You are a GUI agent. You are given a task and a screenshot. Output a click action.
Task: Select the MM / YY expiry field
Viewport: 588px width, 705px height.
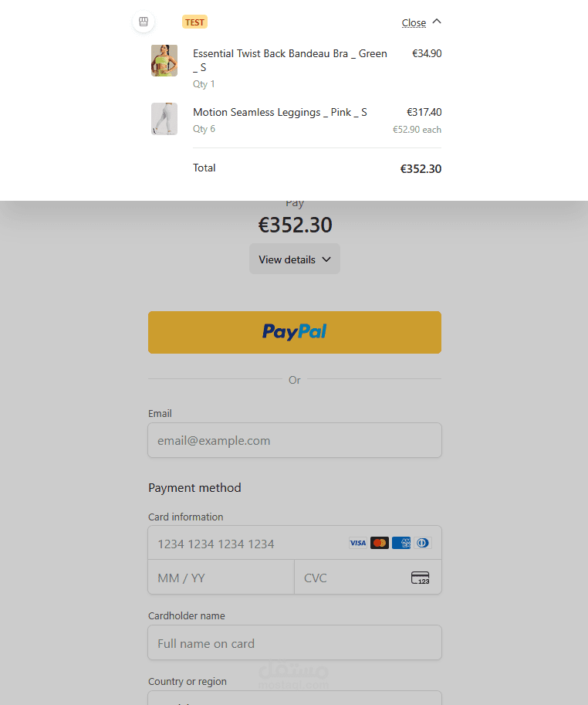(221, 578)
